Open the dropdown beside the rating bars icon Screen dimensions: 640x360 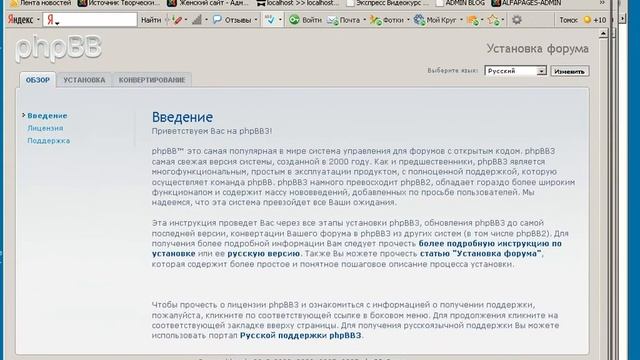pos(206,20)
